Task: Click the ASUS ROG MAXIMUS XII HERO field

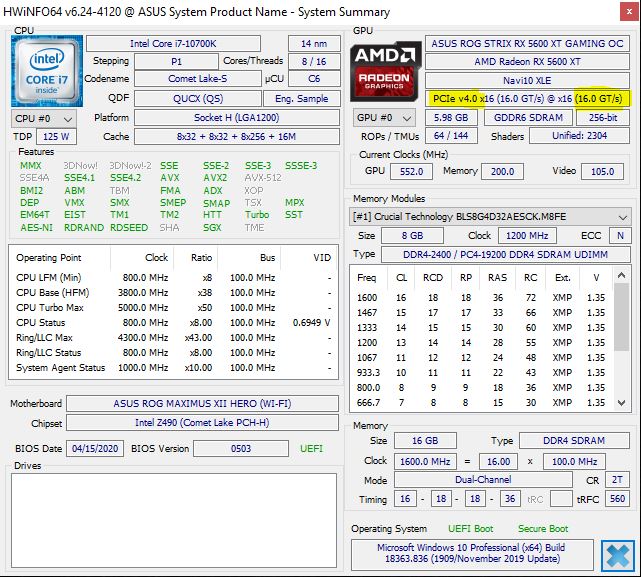Action: pos(202,404)
